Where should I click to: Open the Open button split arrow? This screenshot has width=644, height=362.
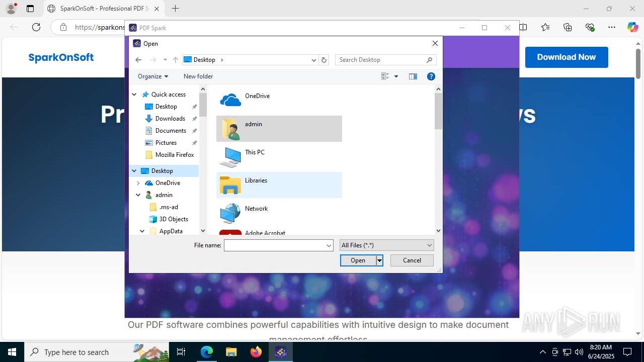tap(379, 260)
